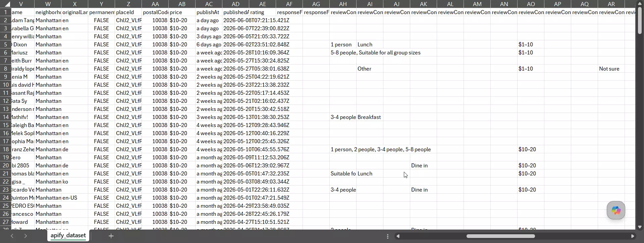
Task: Click the vertical scrollbar down arrow
Action: pos(640,227)
